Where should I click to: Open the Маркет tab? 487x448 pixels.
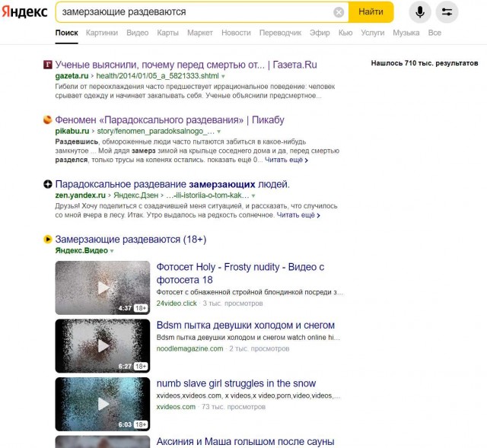click(x=199, y=33)
